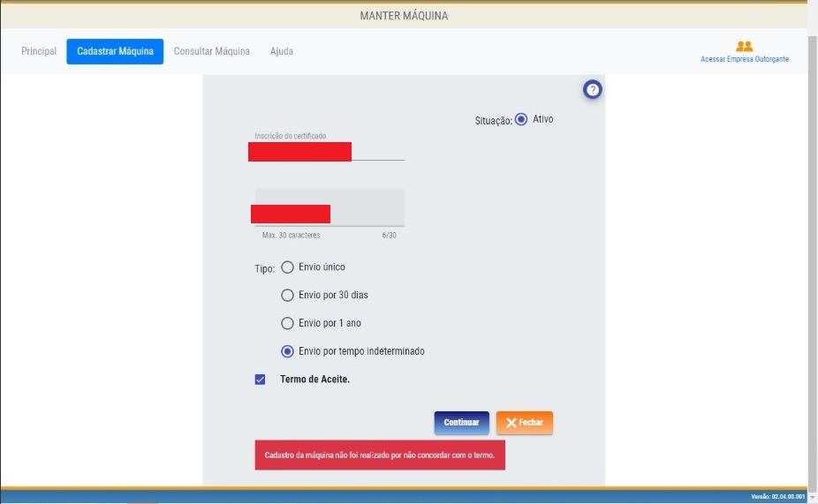Select Envio por tempo indeterminado
This screenshot has width=818, height=504.
coord(287,351)
